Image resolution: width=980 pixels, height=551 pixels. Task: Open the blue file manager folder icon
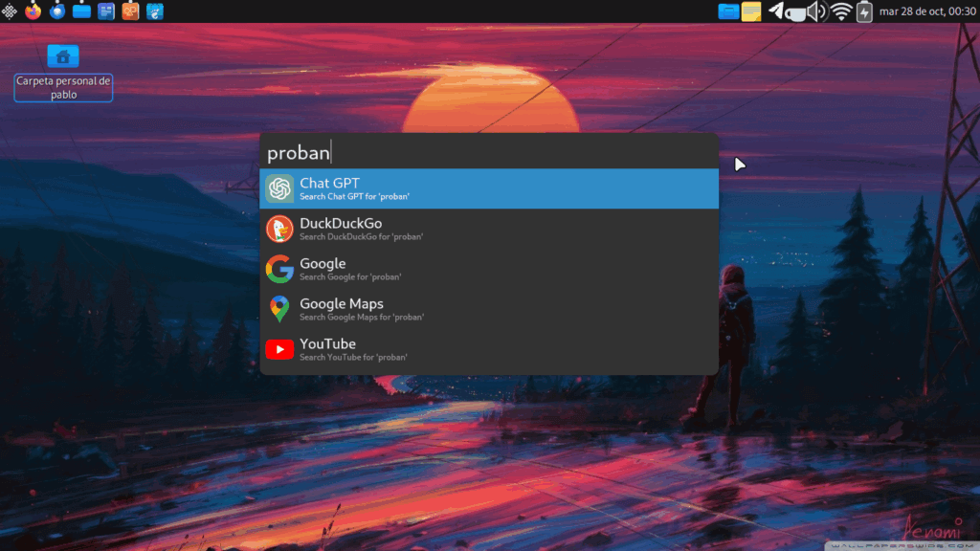82,11
